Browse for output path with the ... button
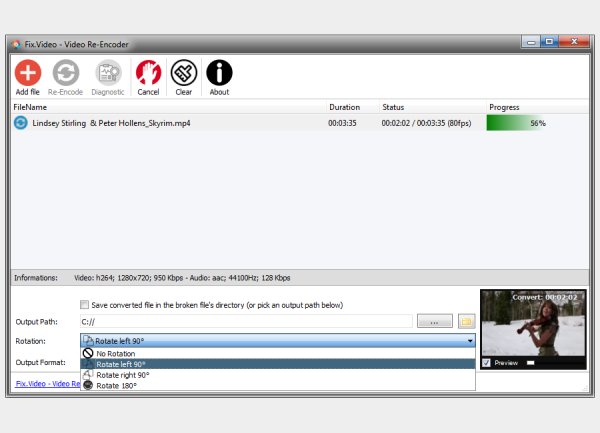This screenshot has width=600, height=433. coord(435,321)
